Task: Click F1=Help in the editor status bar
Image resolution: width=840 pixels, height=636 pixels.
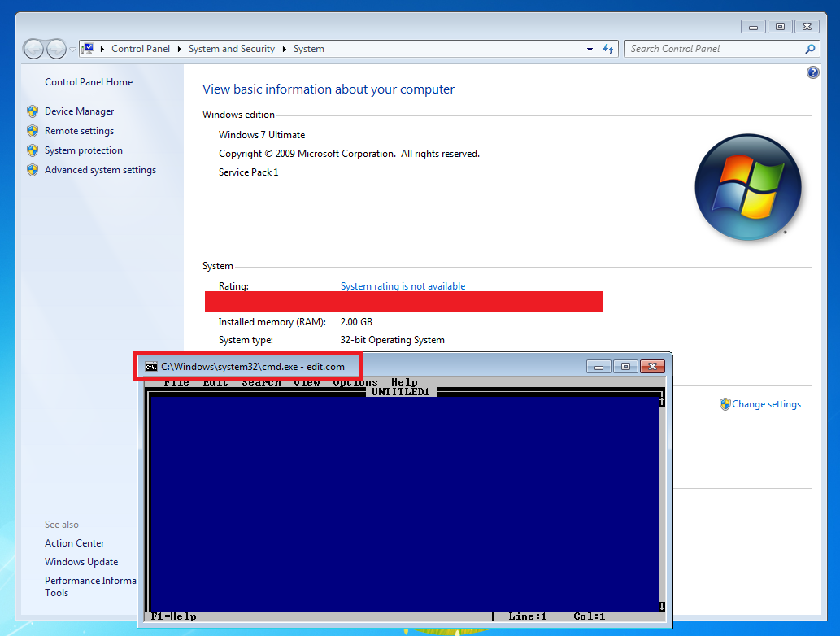Action: pyautogui.click(x=173, y=616)
